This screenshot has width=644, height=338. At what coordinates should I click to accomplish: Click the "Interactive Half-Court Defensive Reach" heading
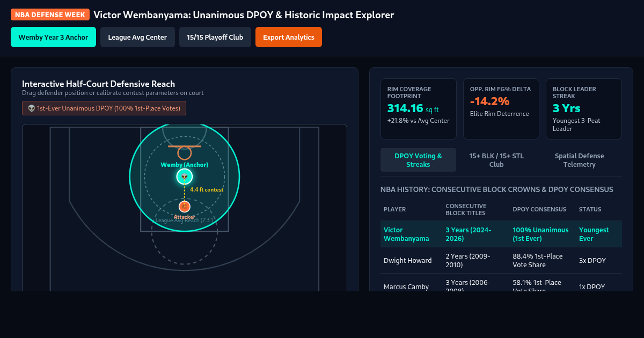click(x=99, y=84)
